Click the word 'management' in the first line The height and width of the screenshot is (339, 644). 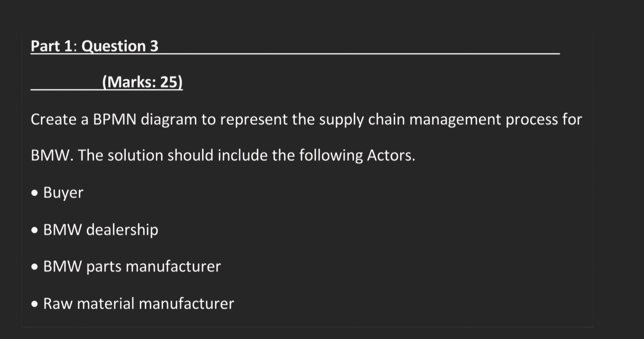(x=455, y=120)
